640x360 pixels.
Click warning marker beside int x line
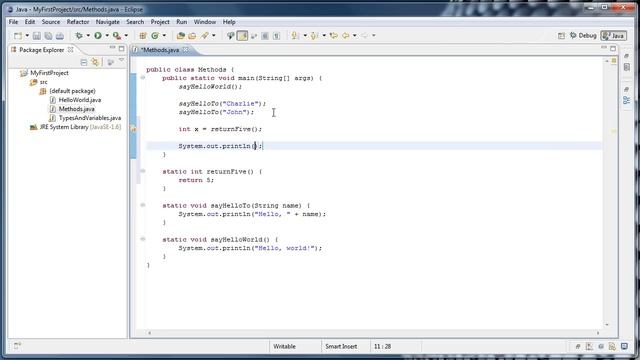[x=133, y=129]
